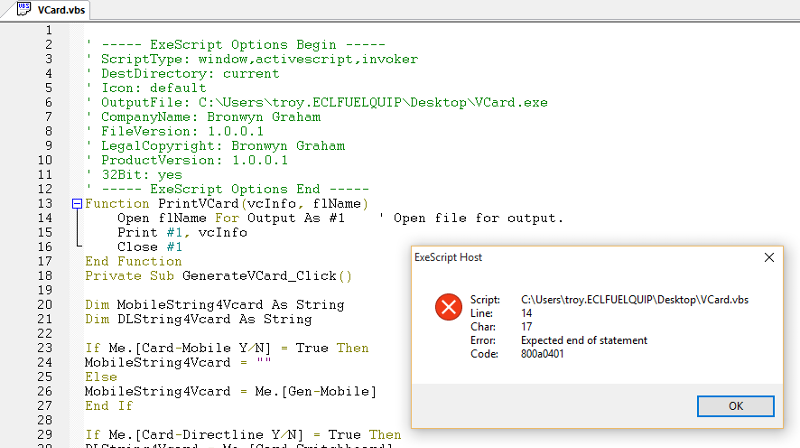The width and height of the screenshot is (800, 448).
Task: Click line number 20 in gutter
Action: pos(45,305)
